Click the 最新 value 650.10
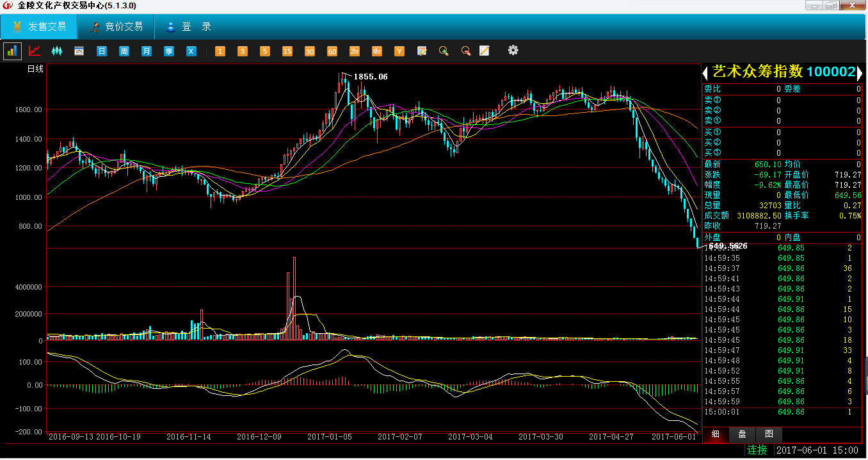 pos(768,164)
